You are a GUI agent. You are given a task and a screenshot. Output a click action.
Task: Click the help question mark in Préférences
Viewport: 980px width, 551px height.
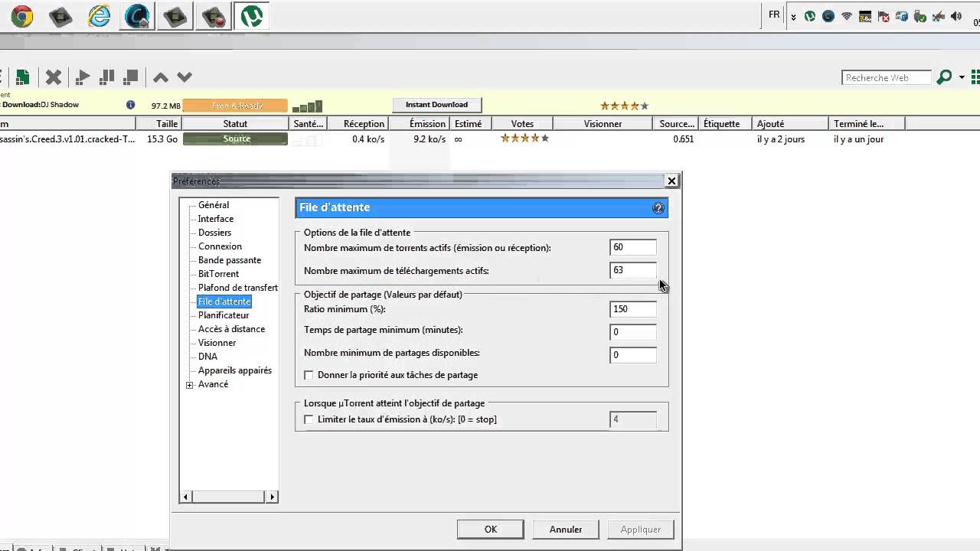pyautogui.click(x=658, y=208)
